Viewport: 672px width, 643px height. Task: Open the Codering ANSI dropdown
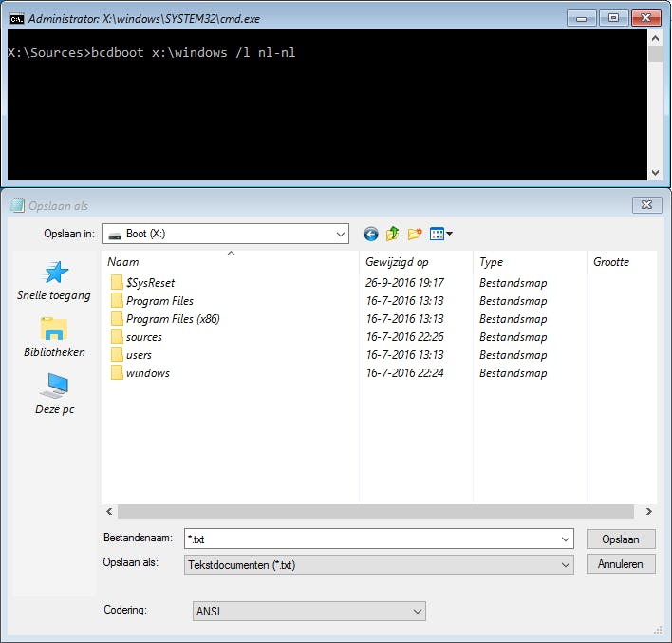[x=309, y=612]
